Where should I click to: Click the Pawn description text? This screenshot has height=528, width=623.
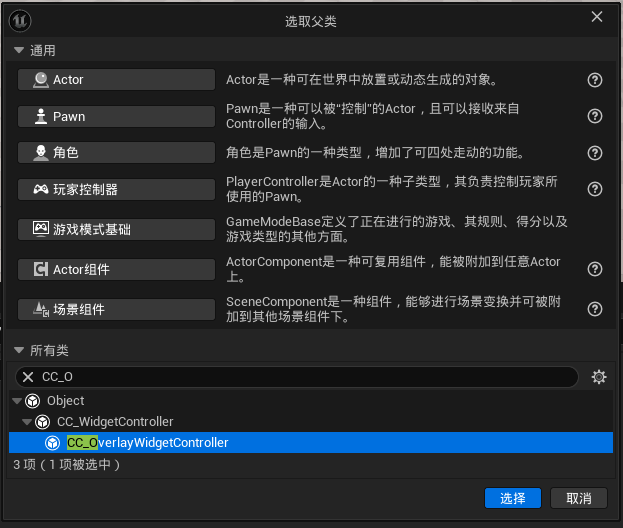[373, 116]
